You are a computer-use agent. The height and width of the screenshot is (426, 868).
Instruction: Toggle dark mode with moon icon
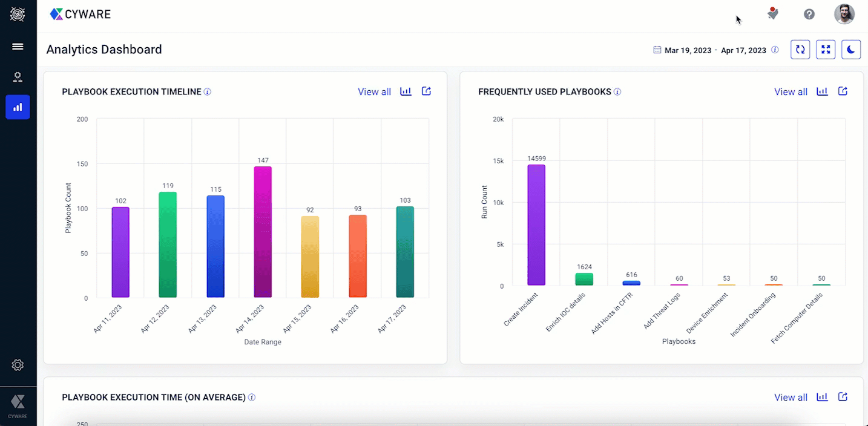[851, 50]
